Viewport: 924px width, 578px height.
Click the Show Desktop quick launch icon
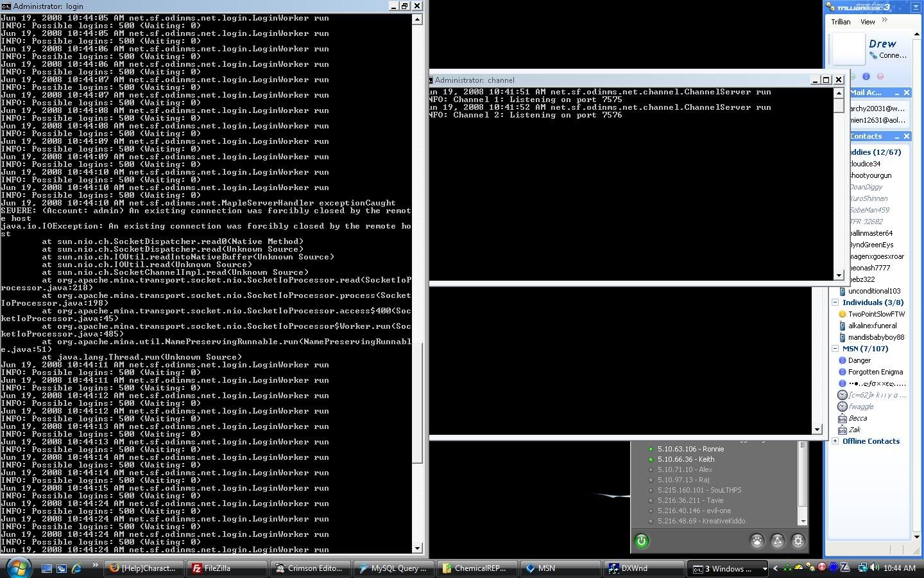click(x=47, y=568)
